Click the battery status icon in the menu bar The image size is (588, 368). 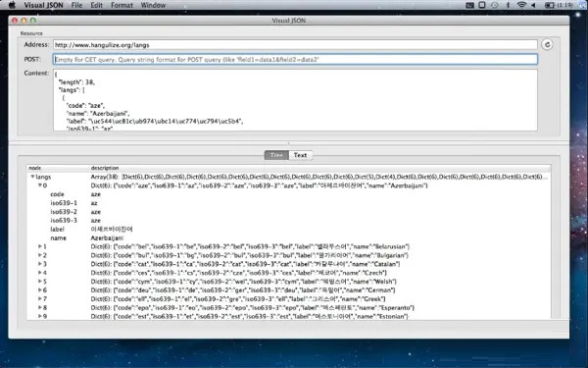(550, 5)
